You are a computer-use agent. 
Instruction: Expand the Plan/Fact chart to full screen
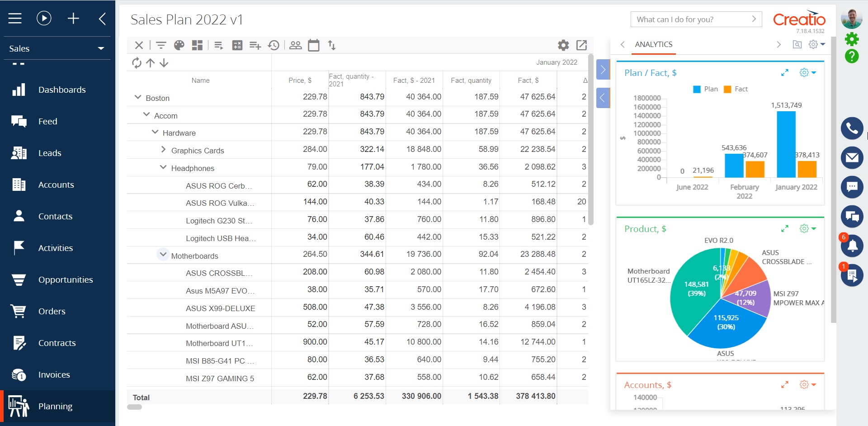coord(785,72)
